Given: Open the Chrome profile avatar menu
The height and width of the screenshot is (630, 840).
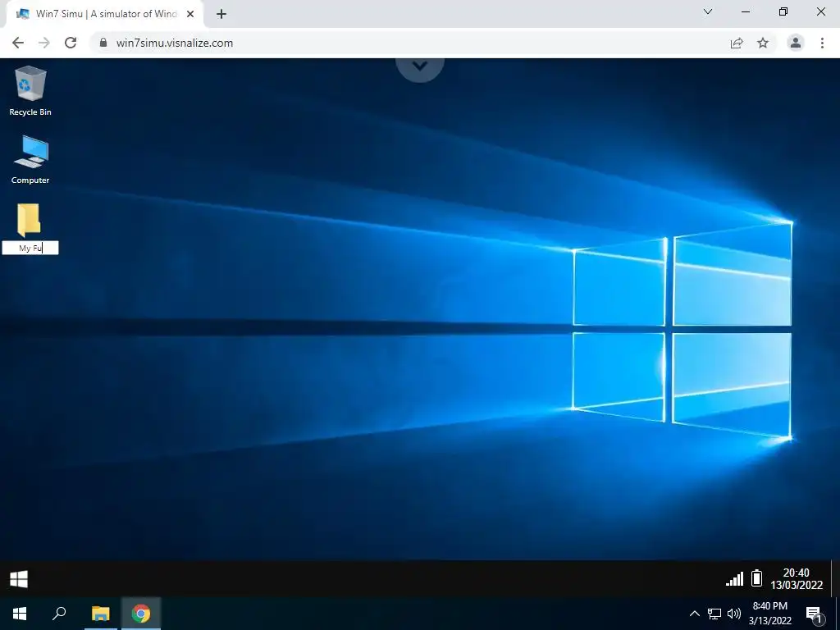Looking at the screenshot, I should pos(796,43).
